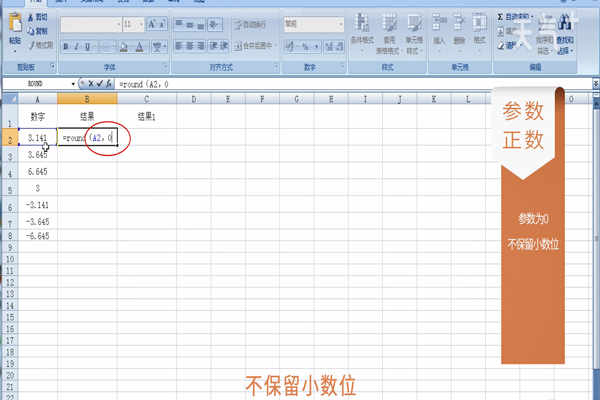Screen dimensions: 600x400
Task: Click the Insert (插入) cells button
Action: (439, 33)
